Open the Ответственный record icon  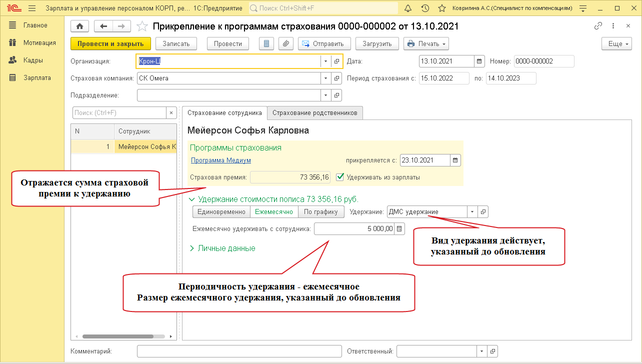pos(492,351)
